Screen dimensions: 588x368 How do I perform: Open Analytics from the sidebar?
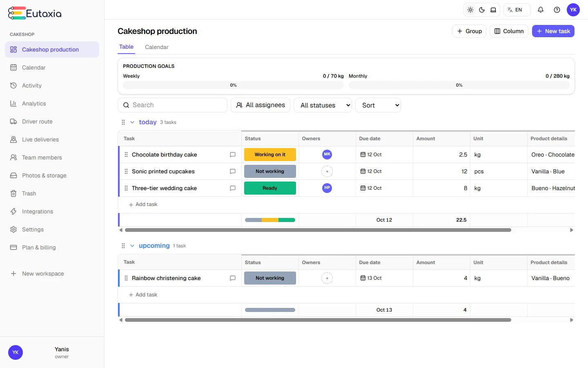52,103
